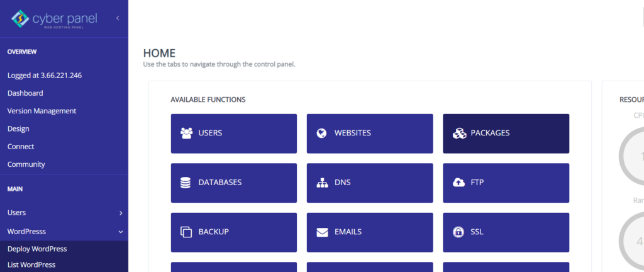Click the Emails envelope icon
This screenshot has height=272, width=644.
(322, 232)
